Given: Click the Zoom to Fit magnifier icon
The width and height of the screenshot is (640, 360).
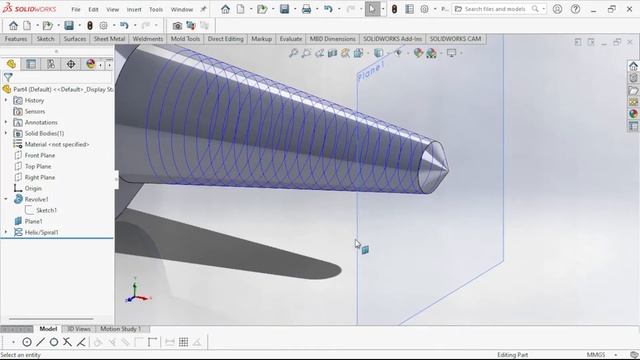Looking at the screenshot, I should point(293,53).
